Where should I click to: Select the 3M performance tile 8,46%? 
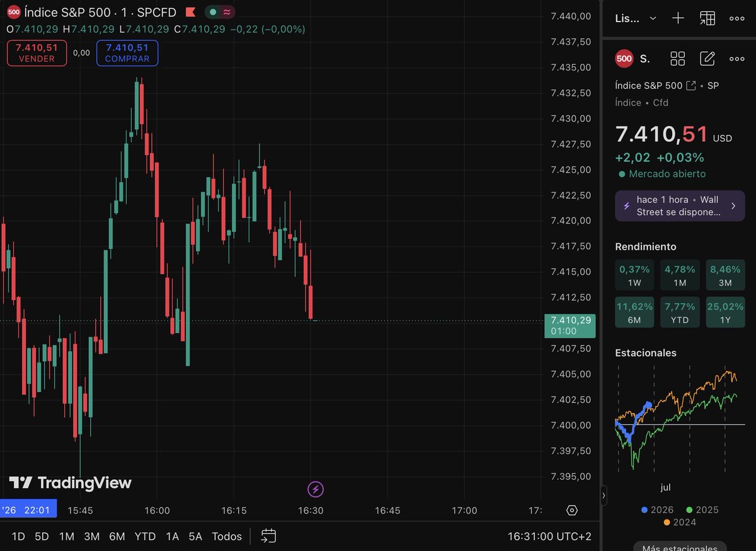click(x=725, y=275)
